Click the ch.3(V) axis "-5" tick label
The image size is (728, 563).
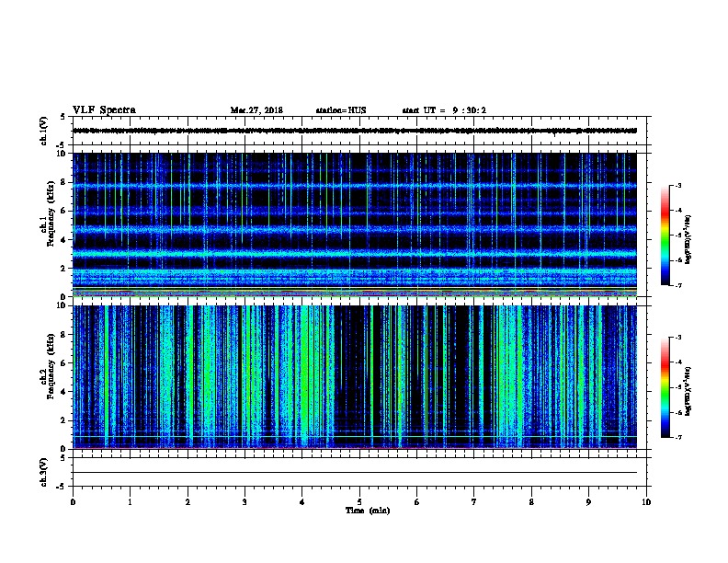[x=62, y=487]
